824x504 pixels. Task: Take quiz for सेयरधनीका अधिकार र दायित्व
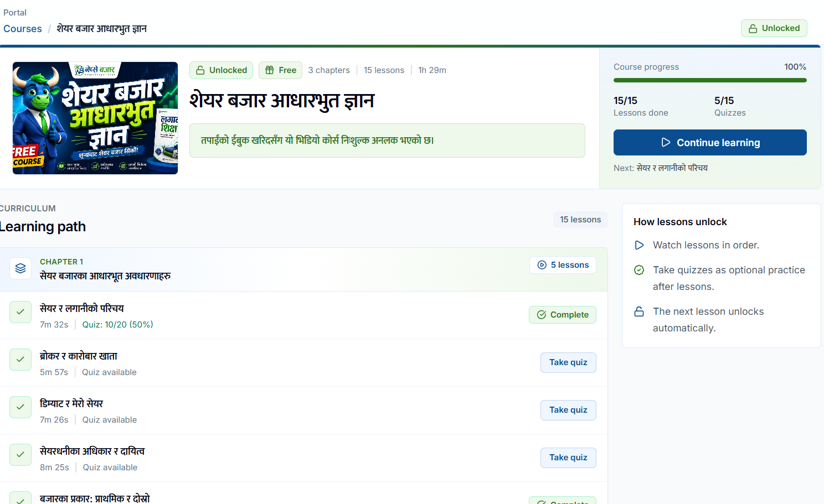pos(568,458)
